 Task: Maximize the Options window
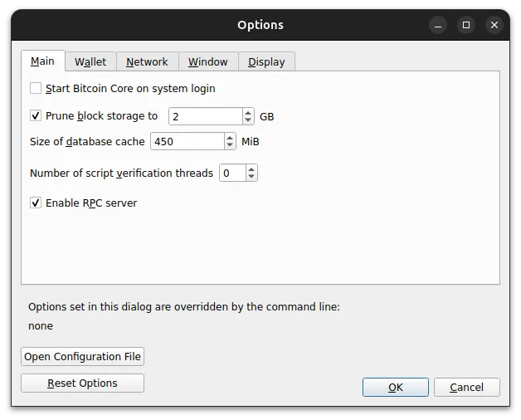pyautogui.click(x=466, y=25)
